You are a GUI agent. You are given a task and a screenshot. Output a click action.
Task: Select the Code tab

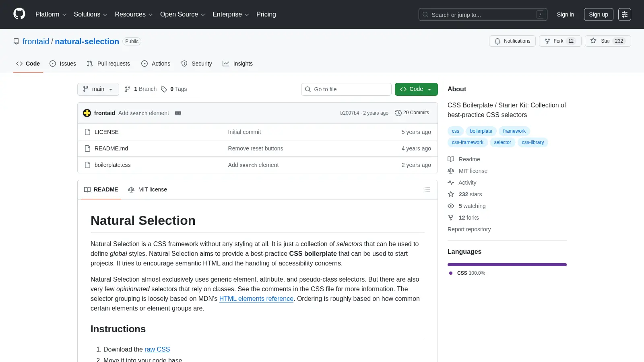(x=28, y=64)
